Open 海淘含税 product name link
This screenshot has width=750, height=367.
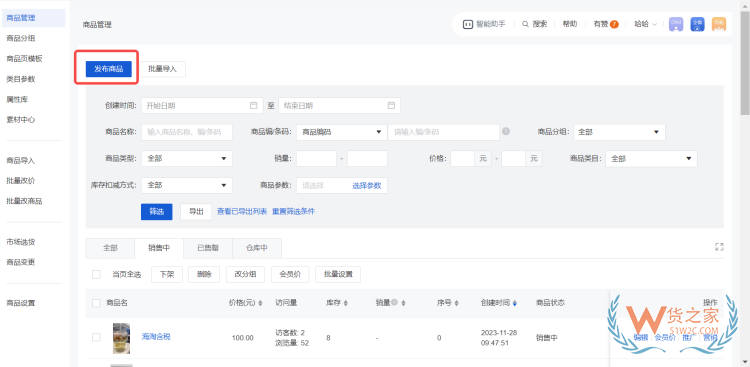156,337
